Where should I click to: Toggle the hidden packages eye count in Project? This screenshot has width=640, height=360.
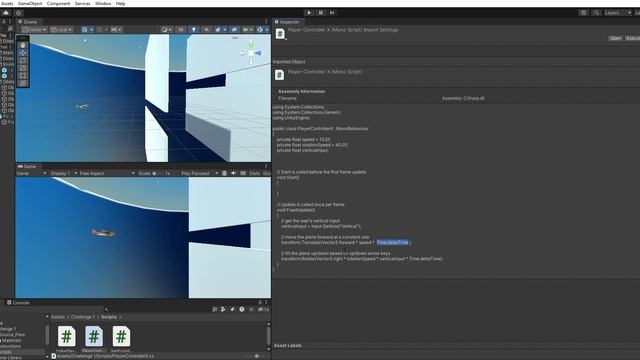click(x=264, y=309)
